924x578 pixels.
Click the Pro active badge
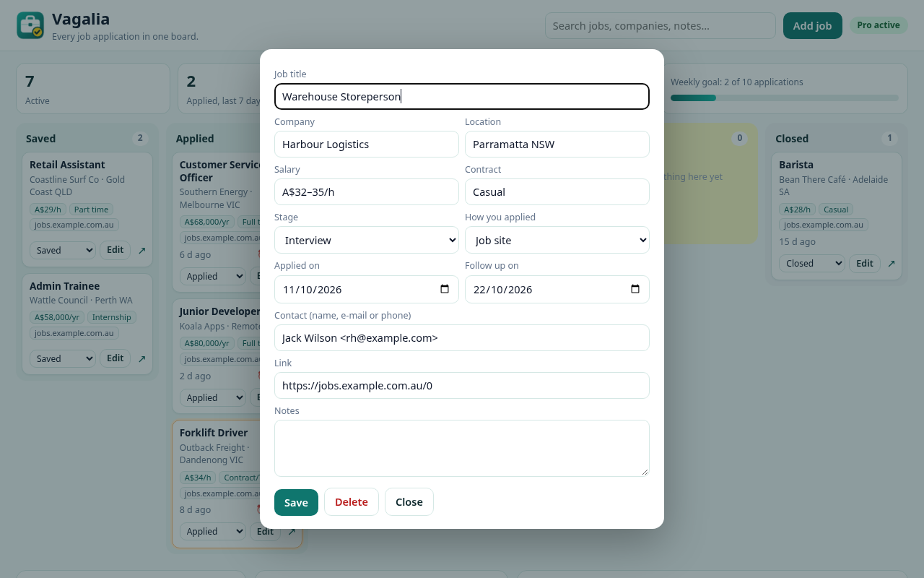879,25
